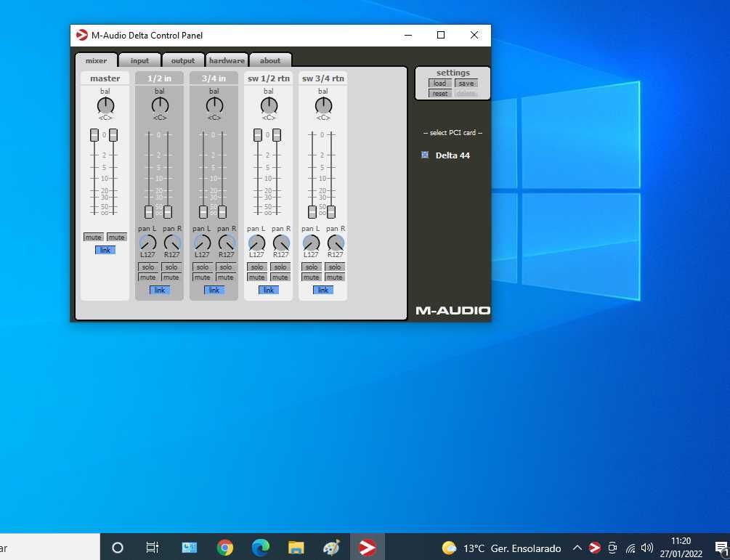
Task: Mute the 3/4 in right channel
Action: pos(226,277)
